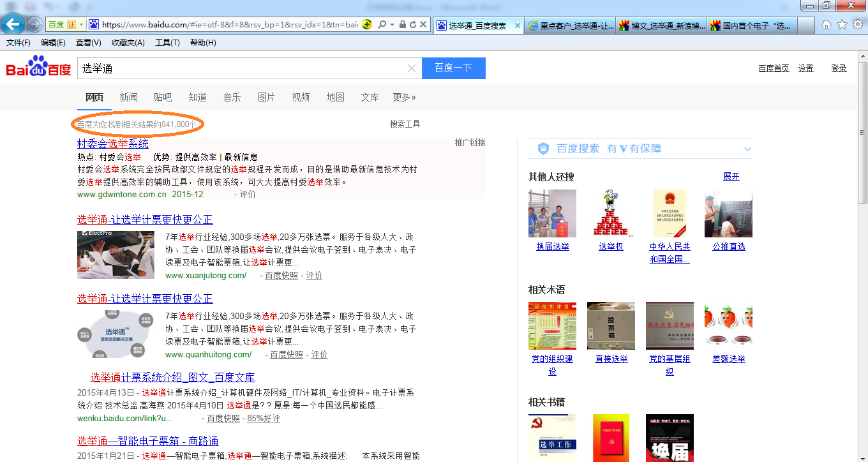
Task: Open the 文件(F) menu
Action: [x=19, y=43]
